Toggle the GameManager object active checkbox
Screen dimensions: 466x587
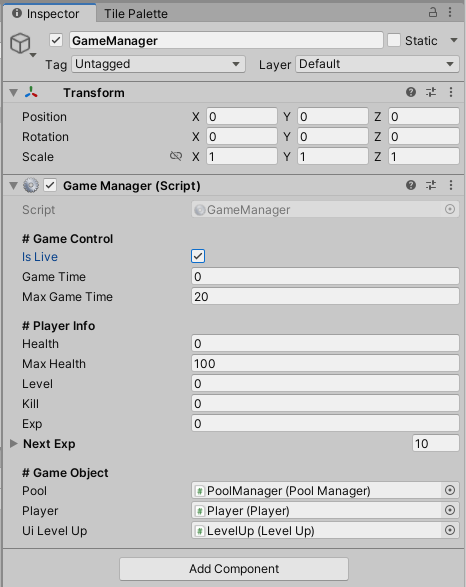pos(56,40)
